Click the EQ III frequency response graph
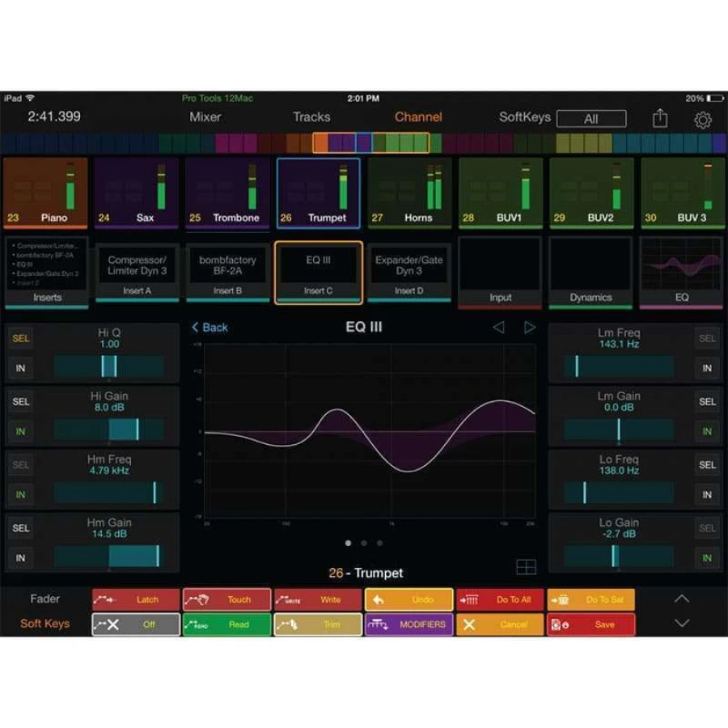The width and height of the screenshot is (728, 728). 370,431
